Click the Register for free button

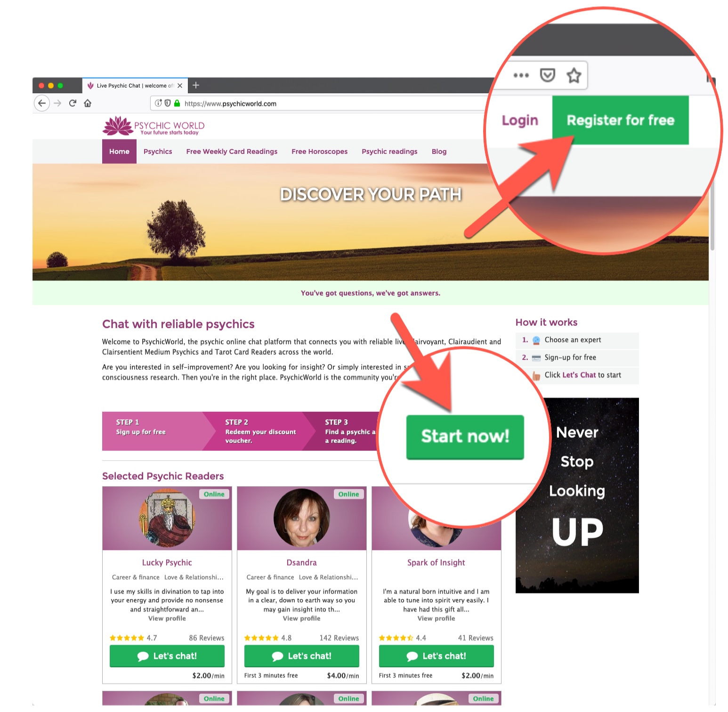pos(620,120)
